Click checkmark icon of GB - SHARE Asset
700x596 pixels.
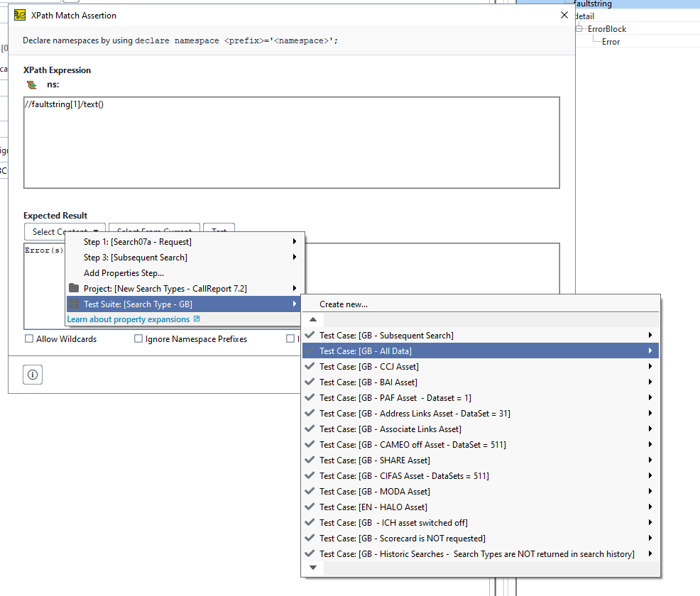[310, 460]
